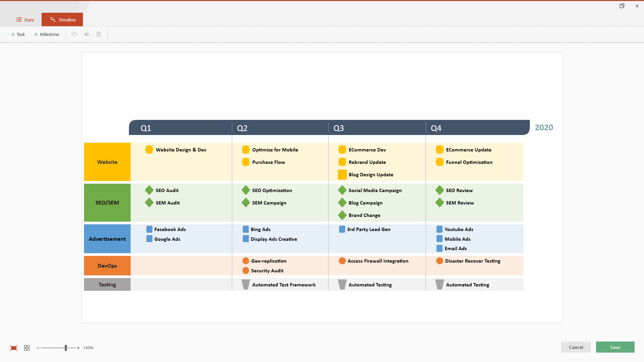The height and width of the screenshot is (362, 644).
Task: Select the Timeline tab
Action: pyautogui.click(x=62, y=20)
